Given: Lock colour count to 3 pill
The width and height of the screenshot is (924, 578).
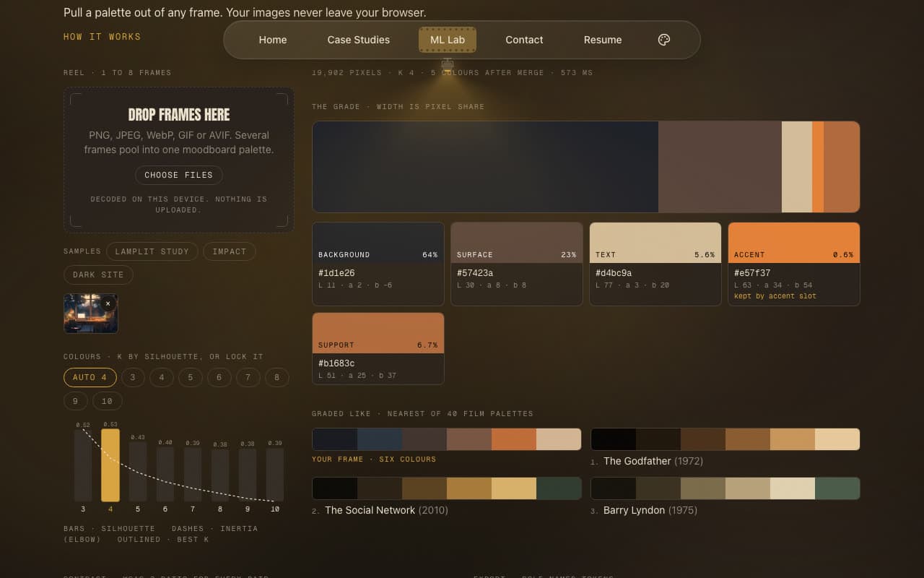Looking at the screenshot, I should click(x=133, y=377).
